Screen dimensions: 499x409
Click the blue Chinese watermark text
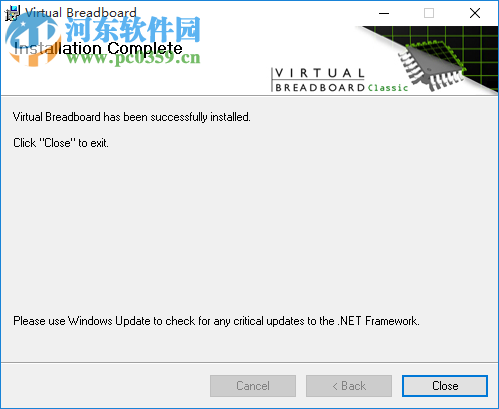coord(133,30)
